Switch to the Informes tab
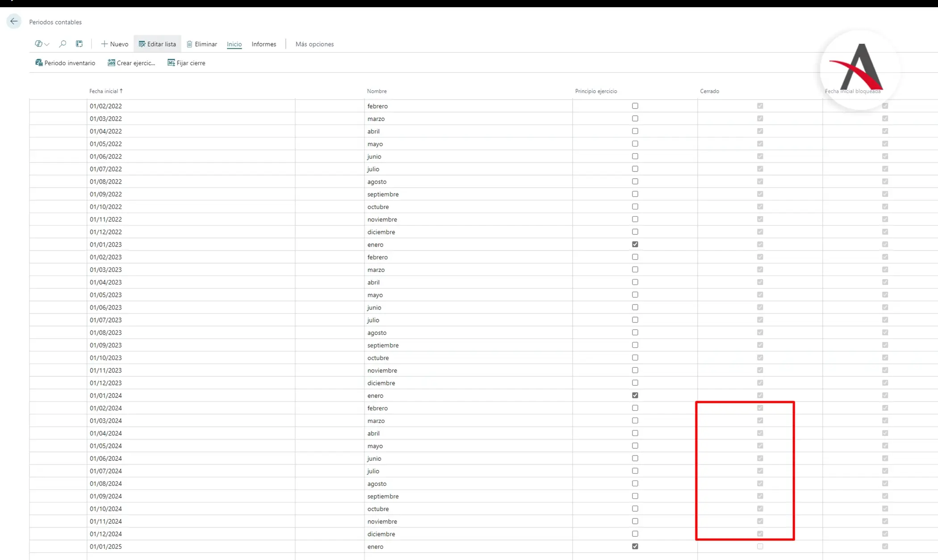Image resolution: width=938 pixels, height=560 pixels. pyautogui.click(x=264, y=44)
